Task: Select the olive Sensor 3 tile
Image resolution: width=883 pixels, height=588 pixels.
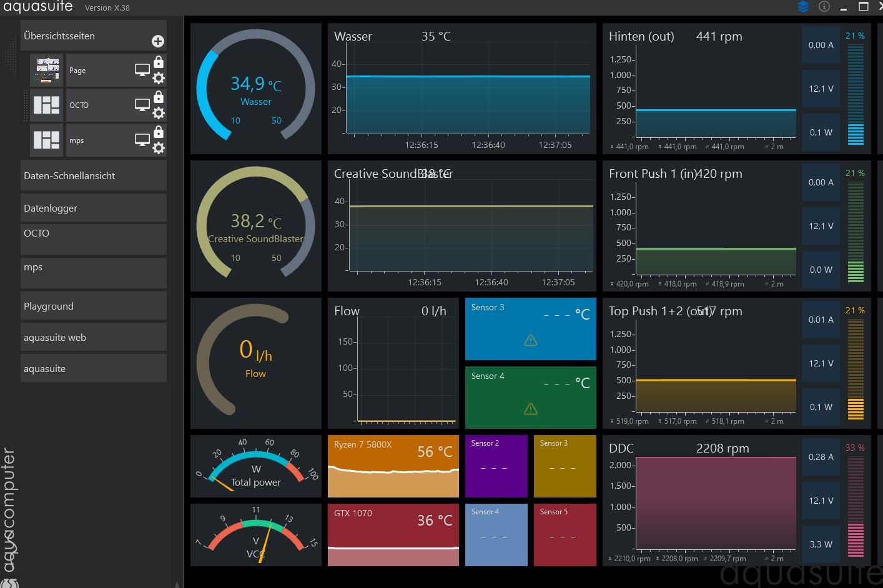Action: coord(565,466)
